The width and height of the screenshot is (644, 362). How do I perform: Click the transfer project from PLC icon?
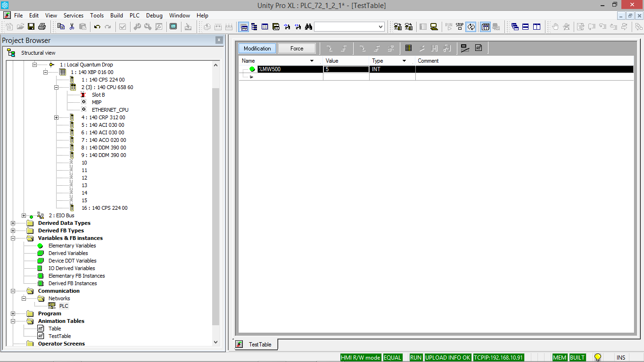click(x=409, y=26)
